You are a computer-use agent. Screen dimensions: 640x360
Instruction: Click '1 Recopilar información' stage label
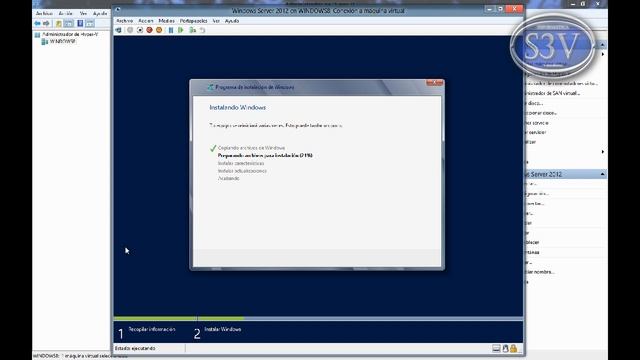[147, 332]
